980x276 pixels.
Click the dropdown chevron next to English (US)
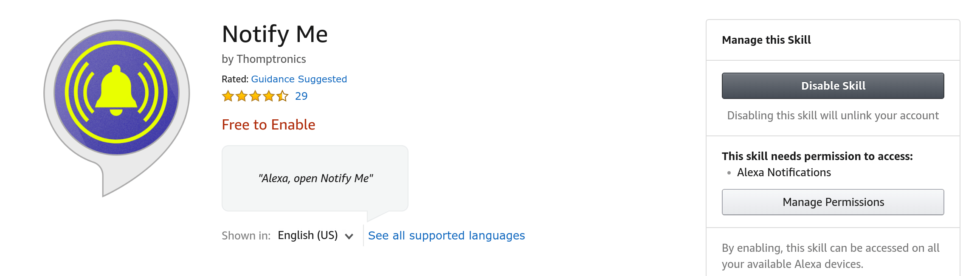pyautogui.click(x=349, y=237)
